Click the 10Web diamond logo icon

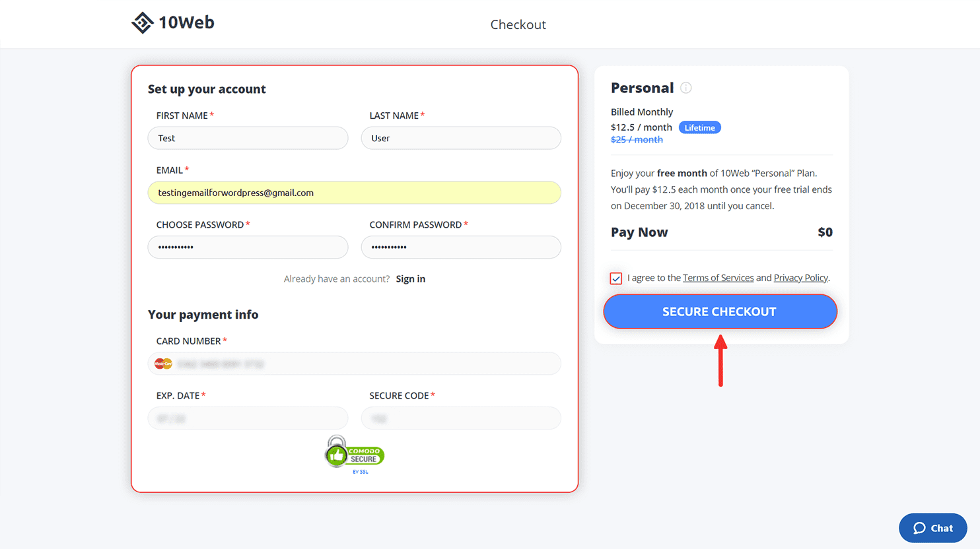tap(142, 22)
